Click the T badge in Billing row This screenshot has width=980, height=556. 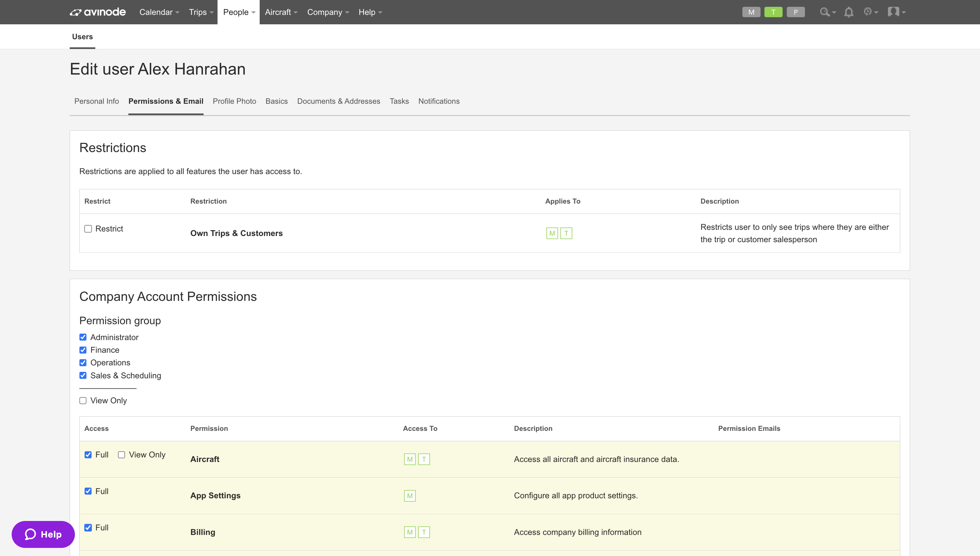tap(424, 532)
